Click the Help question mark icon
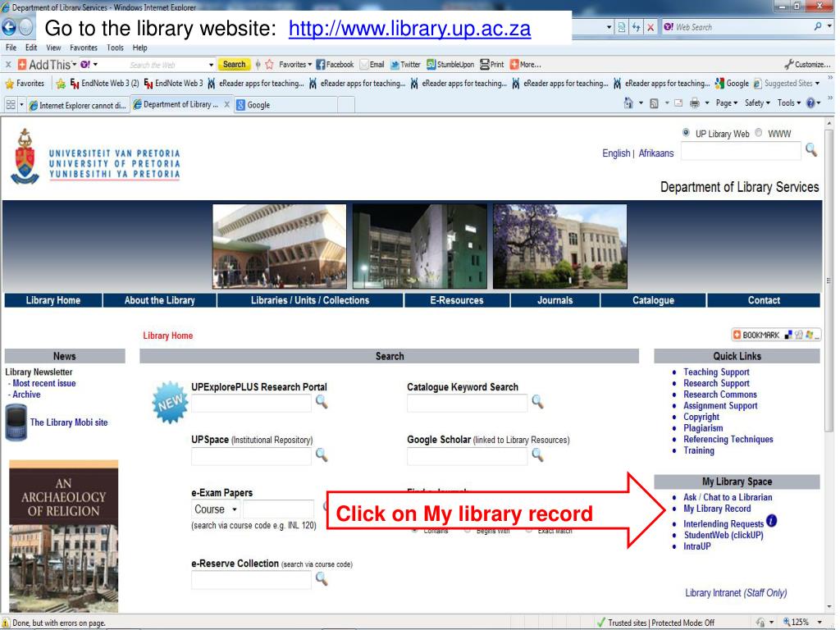Screen dimensions: 840x630 pos(811,103)
